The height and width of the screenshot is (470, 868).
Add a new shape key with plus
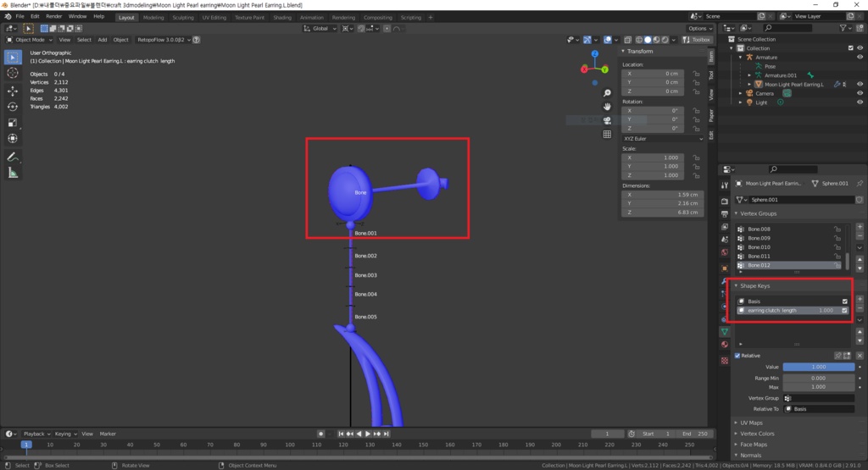tap(860, 299)
